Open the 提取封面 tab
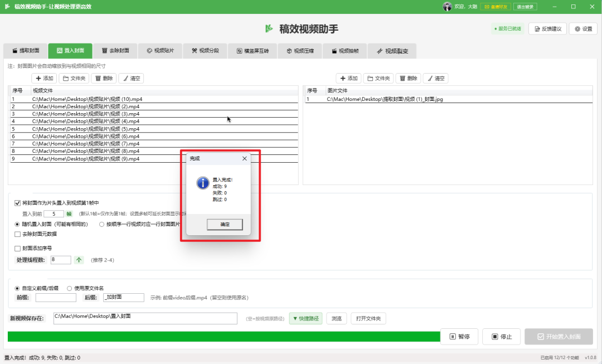602x364 pixels. [25, 51]
